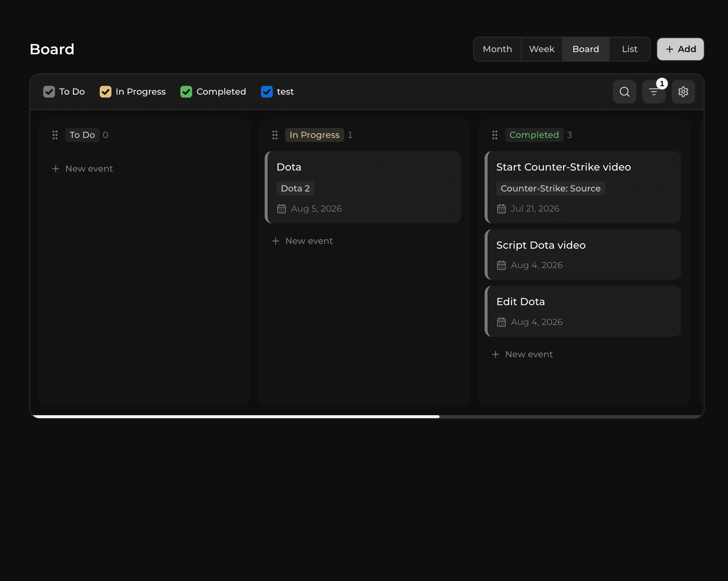Image resolution: width=728 pixels, height=581 pixels.
Task: Click calendar icon on Script Dota video card
Action: pos(501,265)
